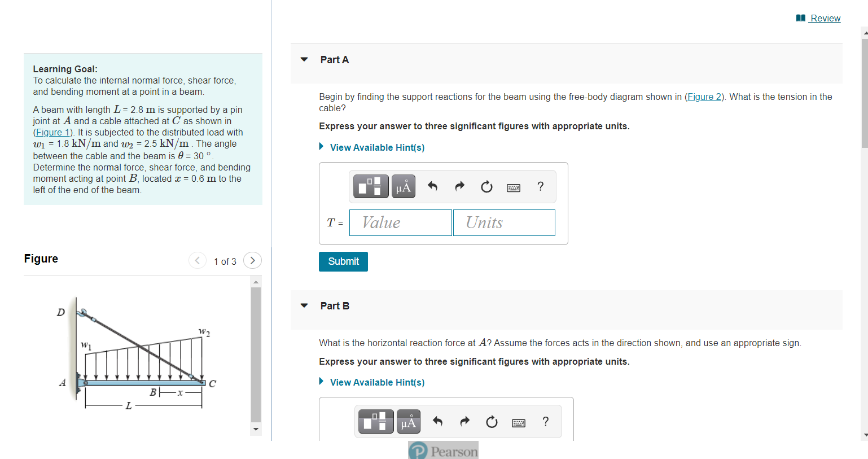This screenshot has width=868, height=459.
Task: Collapse the Part B section
Action: [304, 305]
